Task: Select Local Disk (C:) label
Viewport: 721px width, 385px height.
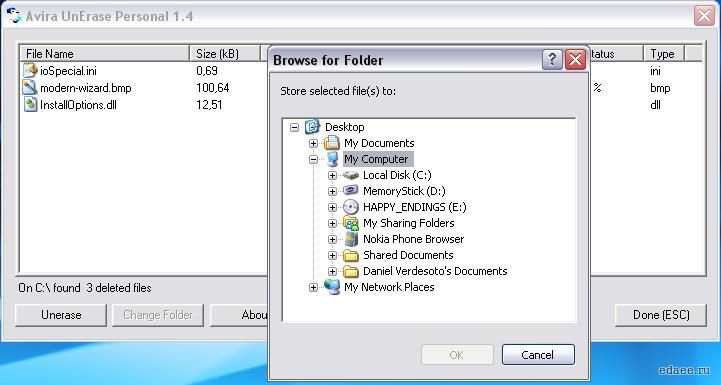Action: (397, 175)
